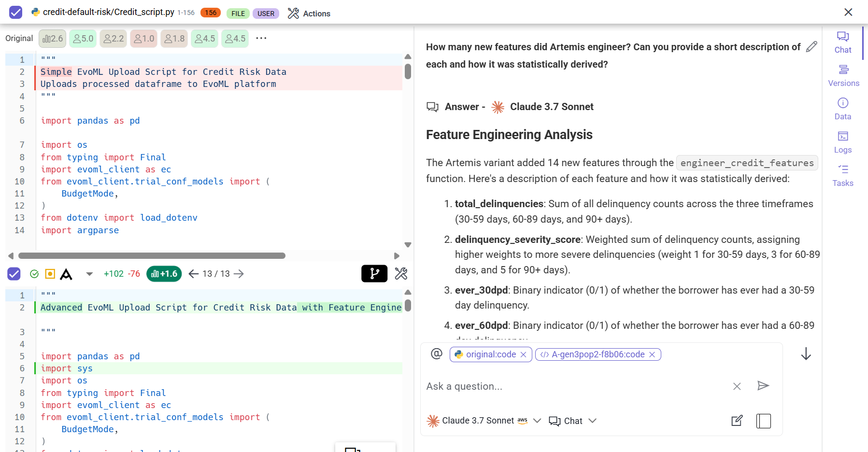The image size is (868, 452).
Task: Select the first 5.0 variant chip
Action: (83, 39)
